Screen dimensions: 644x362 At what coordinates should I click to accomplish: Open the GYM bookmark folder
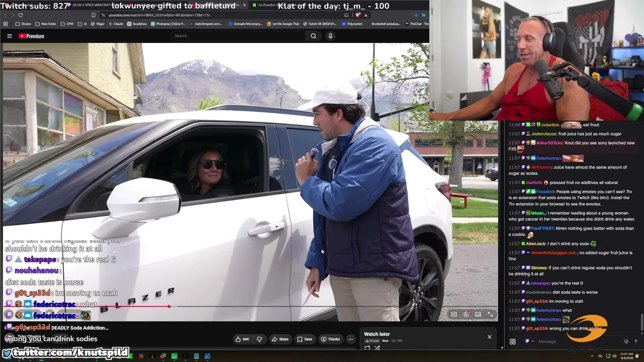(x=67, y=24)
